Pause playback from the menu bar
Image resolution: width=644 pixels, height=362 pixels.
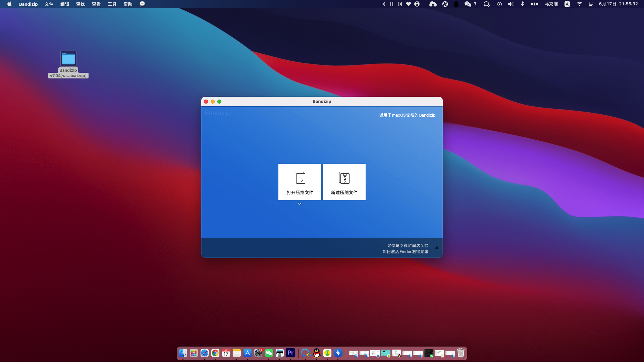[391, 4]
